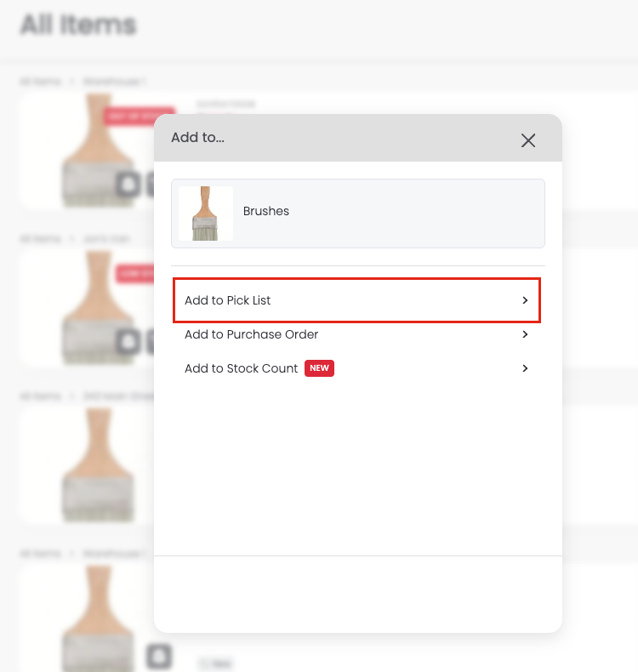Close the "Add to..." dialog with X
The image size is (638, 672).
[x=528, y=140]
